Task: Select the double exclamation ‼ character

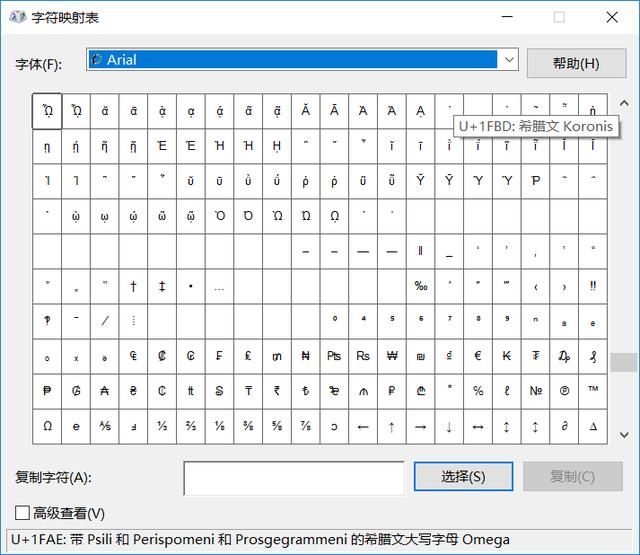Action: [x=593, y=286]
